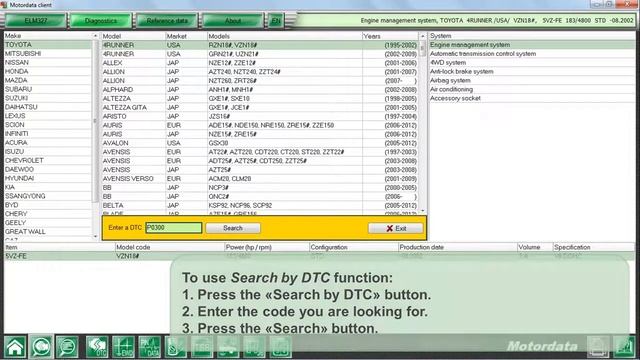Click the list search magnifier icon
The image size is (640, 360).
(67, 347)
